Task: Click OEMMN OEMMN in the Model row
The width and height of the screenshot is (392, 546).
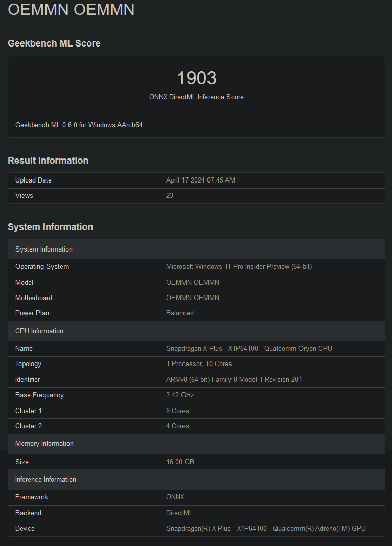Action: 193,282
